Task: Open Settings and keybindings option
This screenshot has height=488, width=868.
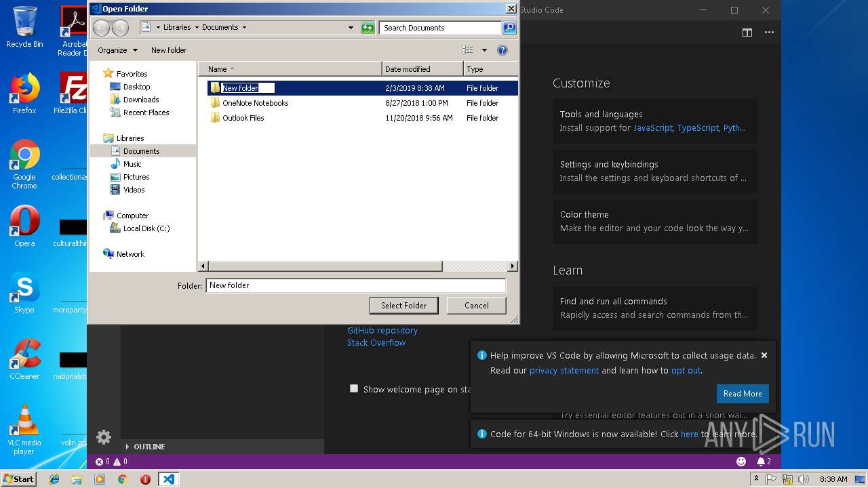Action: (x=655, y=171)
